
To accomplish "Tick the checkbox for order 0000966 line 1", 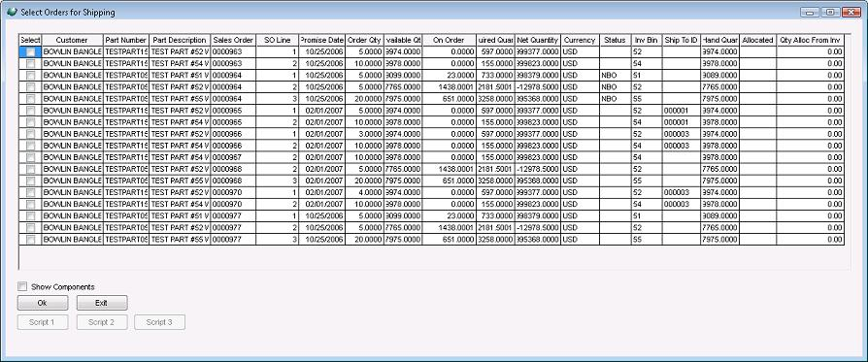I will click(30, 134).
